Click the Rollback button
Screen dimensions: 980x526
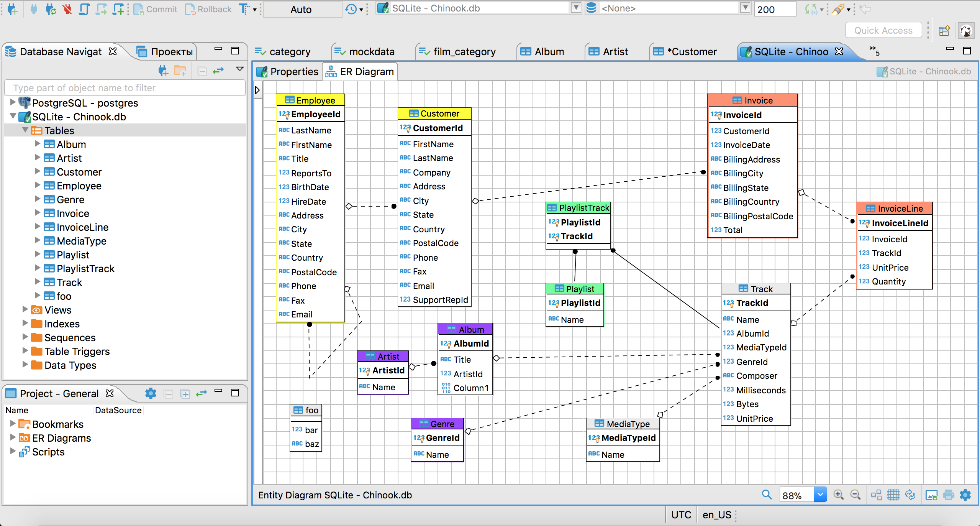pyautogui.click(x=211, y=8)
